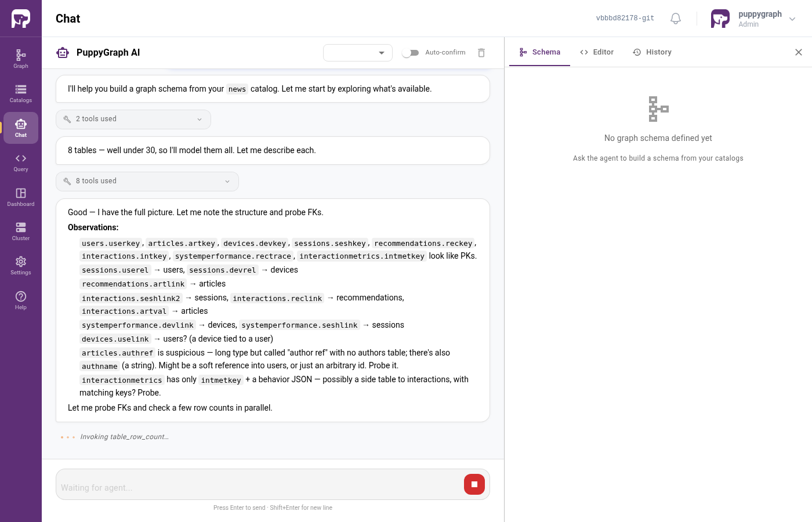
Task: Click the 'interactions.artval' code tag
Action: click(x=124, y=311)
